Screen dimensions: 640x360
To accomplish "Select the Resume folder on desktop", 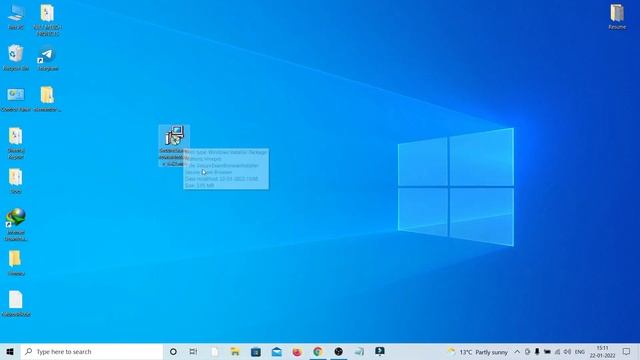I will [617, 17].
